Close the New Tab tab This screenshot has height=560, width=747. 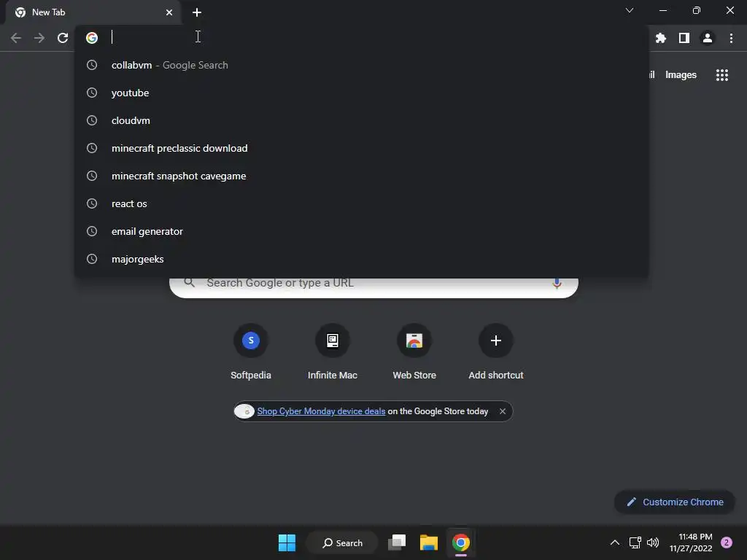coord(169,12)
